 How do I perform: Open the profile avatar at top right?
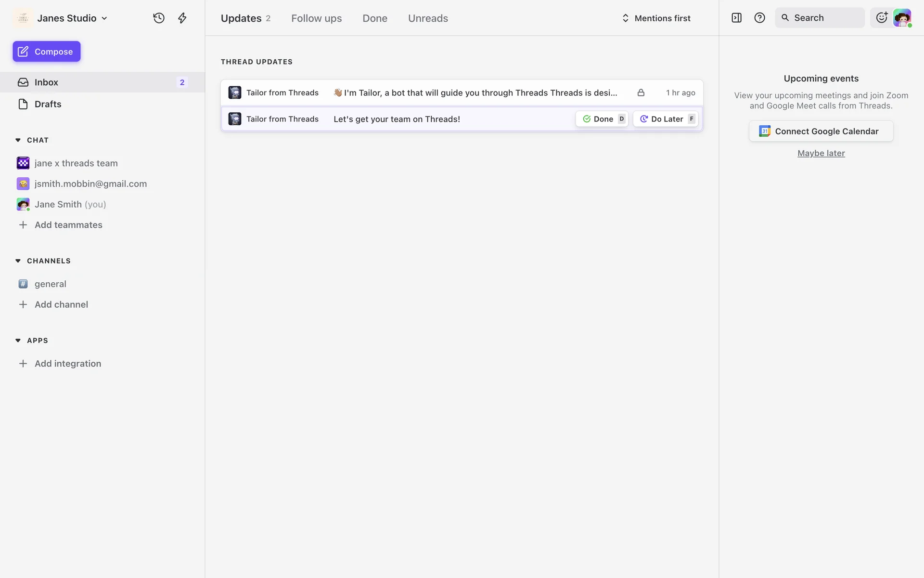902,18
